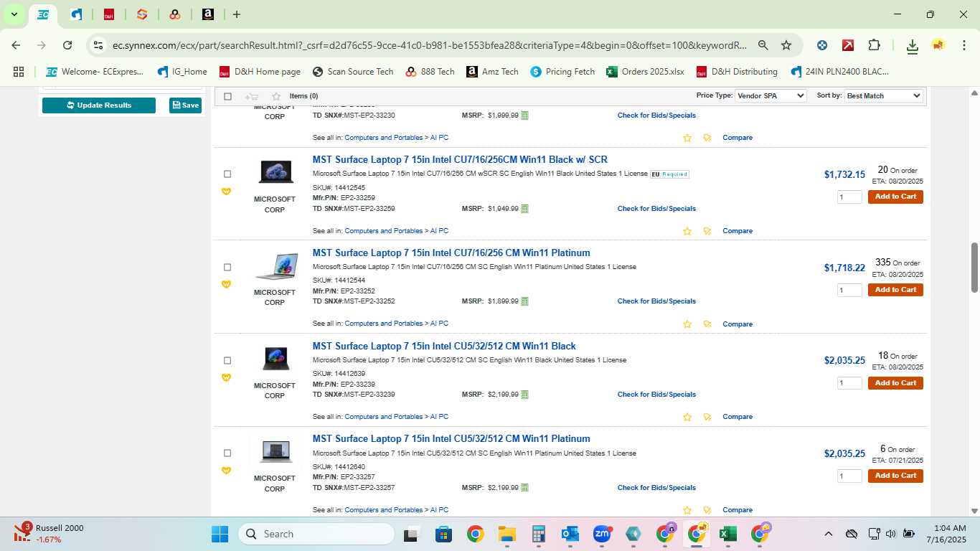Image resolution: width=980 pixels, height=551 pixels.
Task: Click Compare for the CU5/32/512 Black laptop
Action: pos(738,417)
